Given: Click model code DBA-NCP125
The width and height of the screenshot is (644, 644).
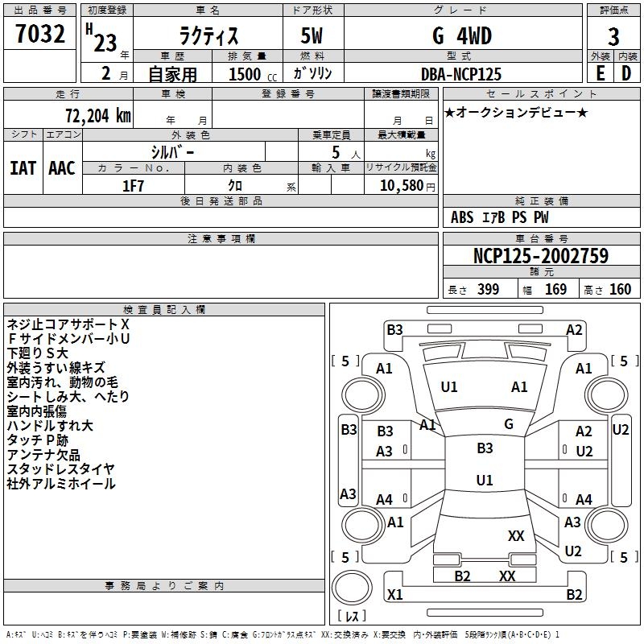Looking at the screenshot, I should click(460, 74).
